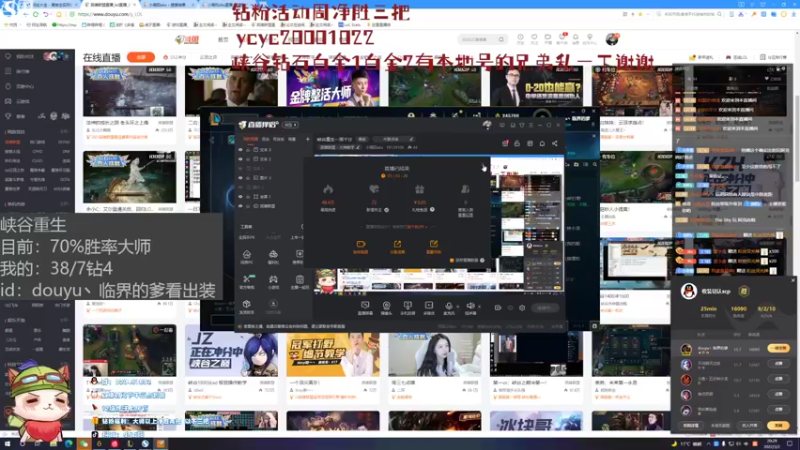Image resolution: width=800 pixels, height=450 pixels.
Task: Add a new scene with the plus icon
Action: tap(307, 139)
